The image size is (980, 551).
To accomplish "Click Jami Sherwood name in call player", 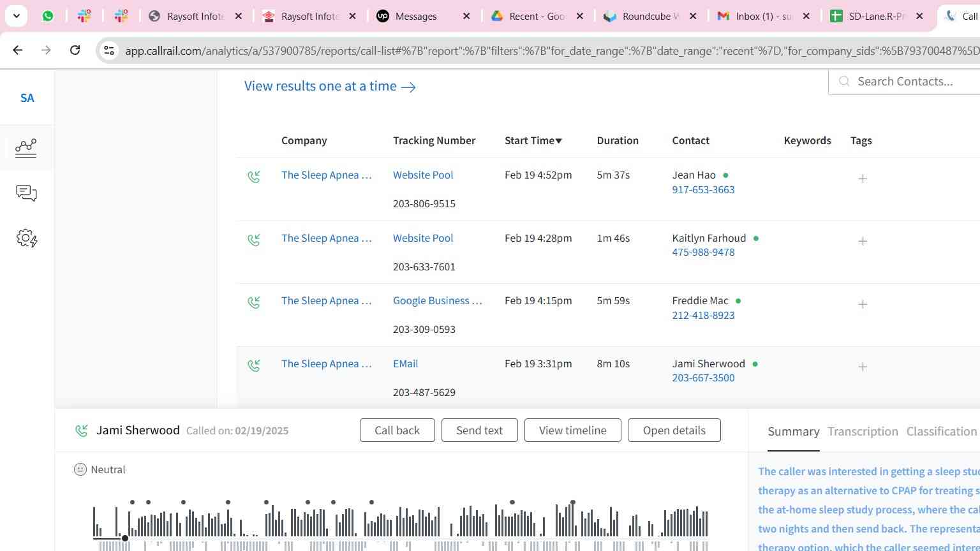I will point(138,430).
